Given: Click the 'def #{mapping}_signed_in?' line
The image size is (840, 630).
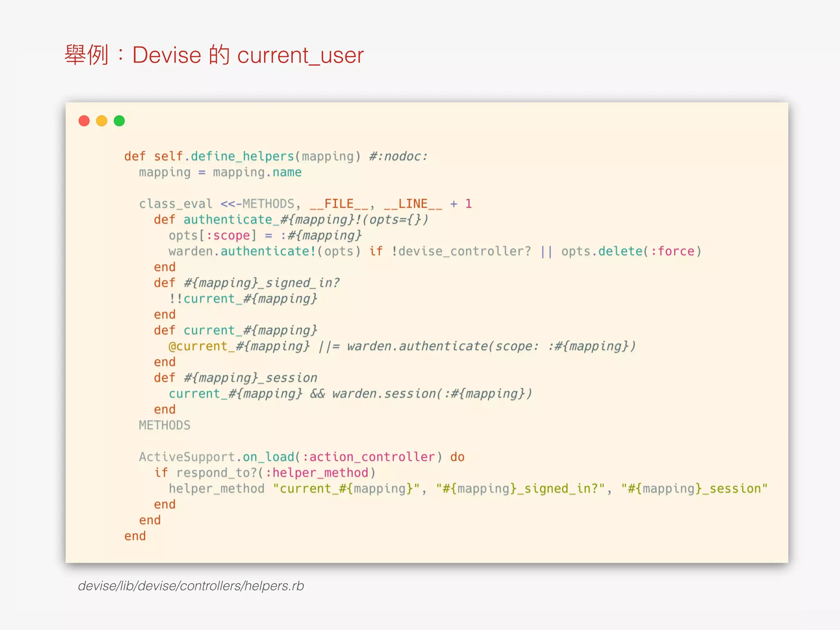Looking at the screenshot, I should (247, 283).
